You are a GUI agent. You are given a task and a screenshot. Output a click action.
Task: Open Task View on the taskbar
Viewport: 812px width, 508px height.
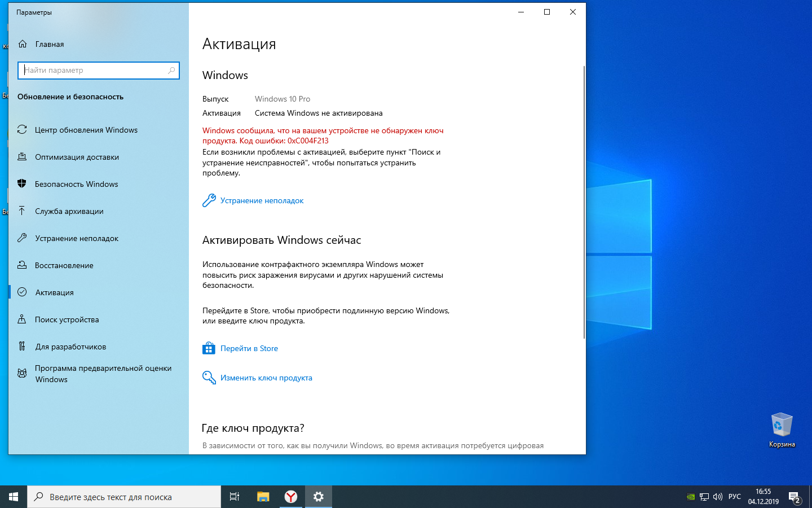(235, 497)
